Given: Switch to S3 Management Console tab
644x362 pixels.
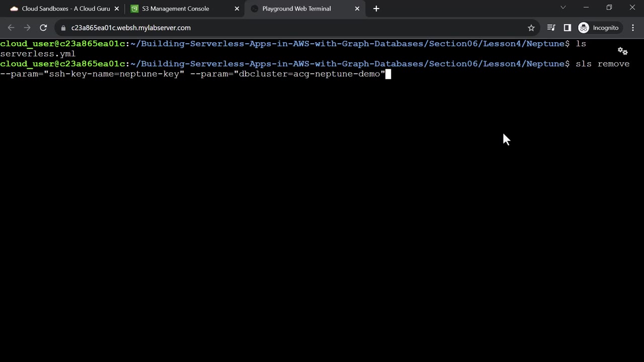Looking at the screenshot, I should (x=184, y=9).
